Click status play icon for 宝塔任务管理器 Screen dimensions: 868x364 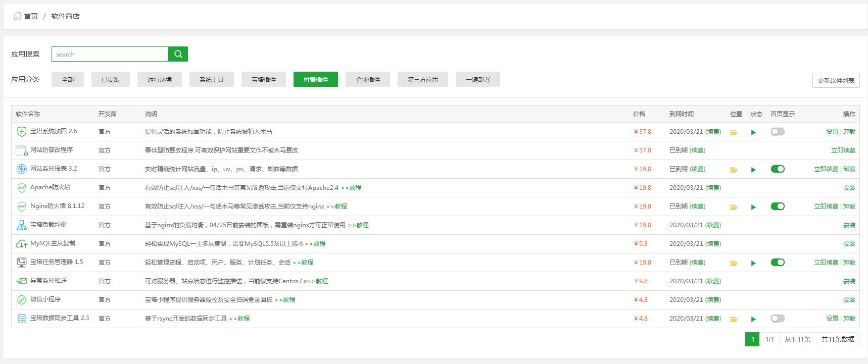coord(753,263)
